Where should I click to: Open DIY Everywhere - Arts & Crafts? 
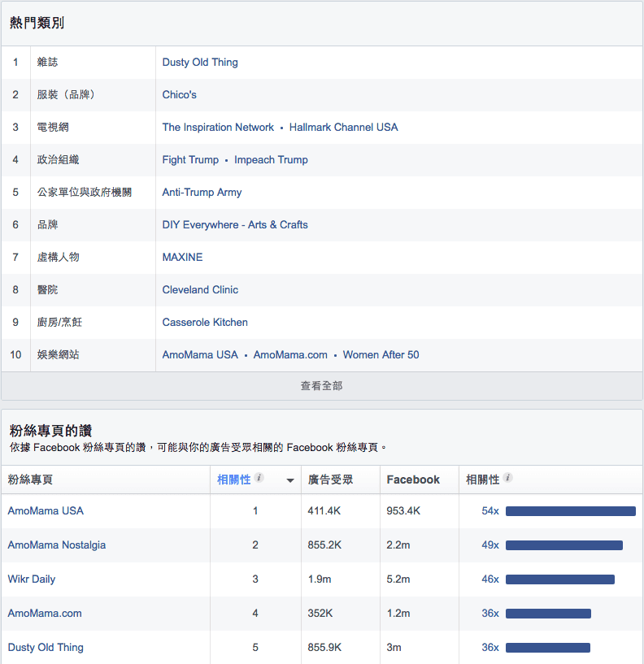point(235,225)
